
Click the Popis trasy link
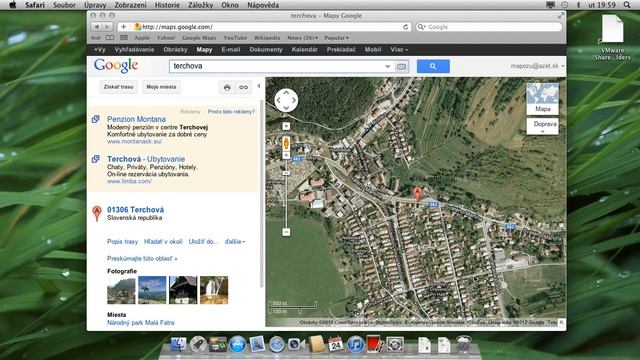pos(122,242)
